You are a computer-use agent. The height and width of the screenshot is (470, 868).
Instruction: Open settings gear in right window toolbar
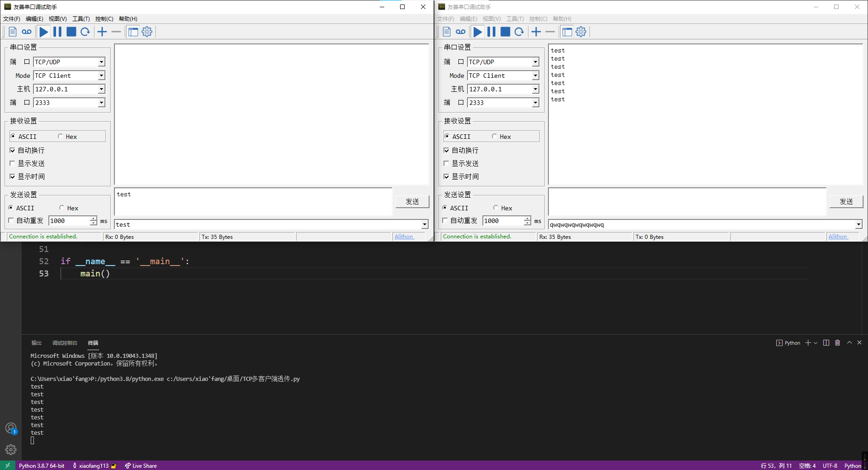pos(581,32)
